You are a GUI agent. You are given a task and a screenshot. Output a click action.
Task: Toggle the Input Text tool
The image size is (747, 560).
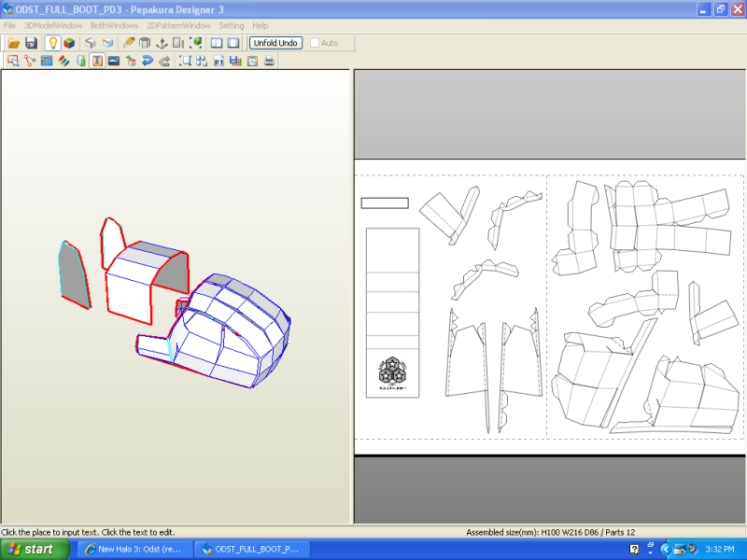tap(97, 61)
